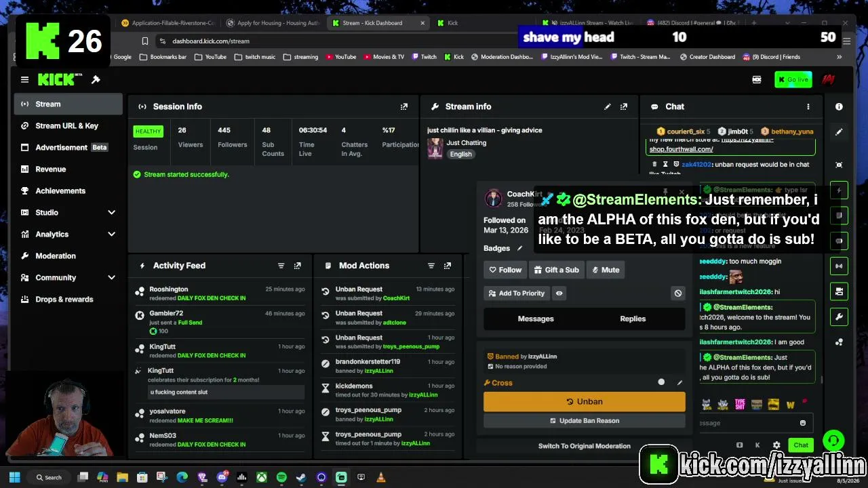
Task: Open the Achievements page
Action: click(68, 190)
